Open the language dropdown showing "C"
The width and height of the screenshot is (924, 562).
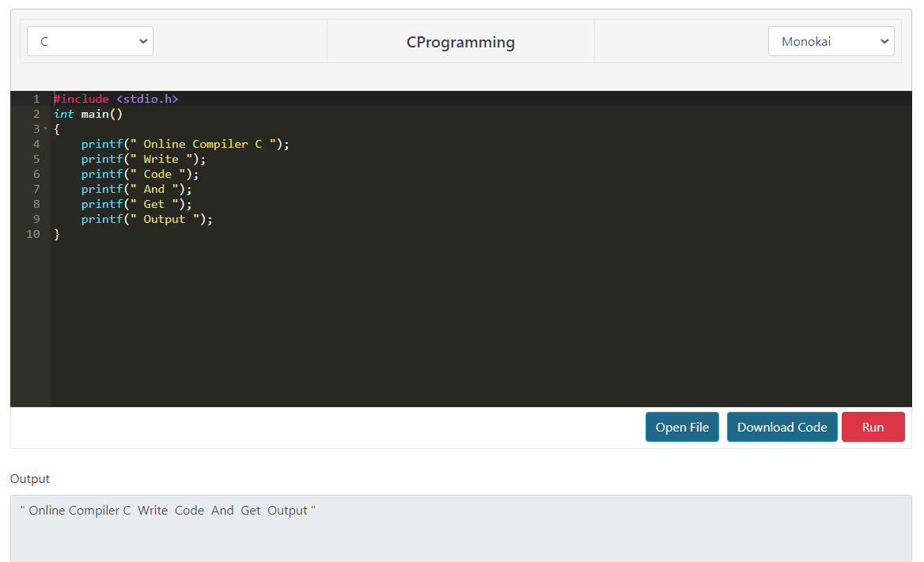click(89, 40)
